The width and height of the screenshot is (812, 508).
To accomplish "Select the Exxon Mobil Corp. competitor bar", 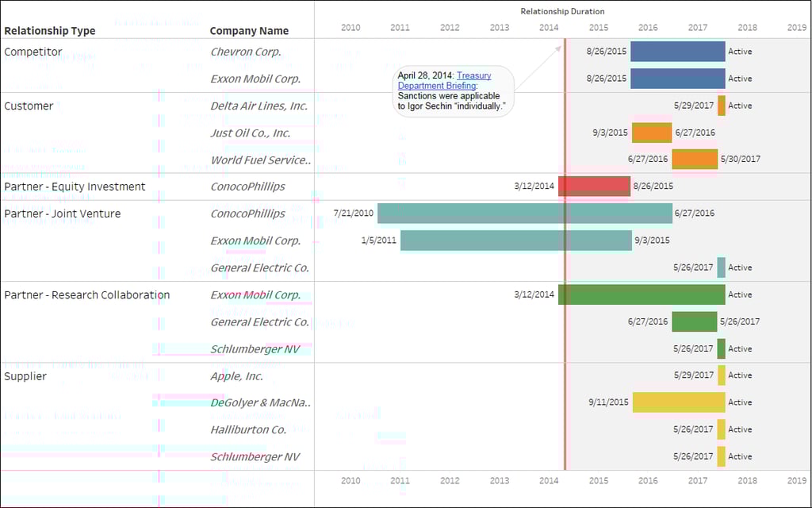I will coord(677,79).
